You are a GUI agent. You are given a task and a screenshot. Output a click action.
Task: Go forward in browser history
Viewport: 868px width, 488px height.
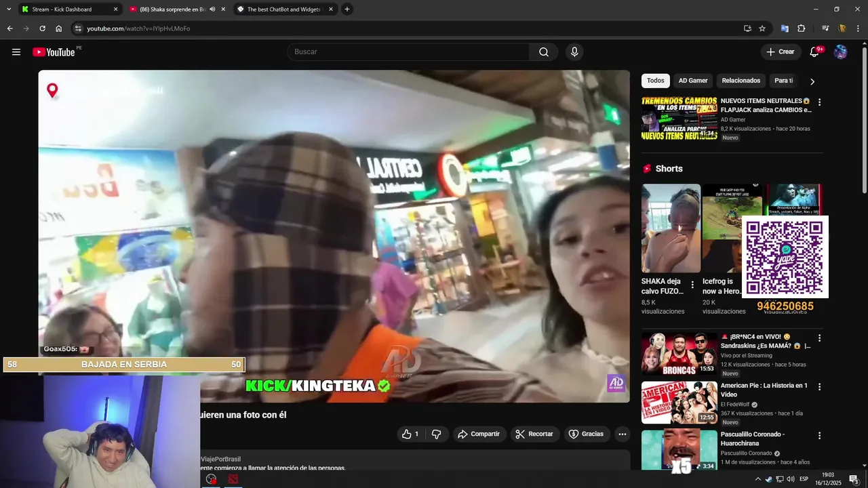(x=26, y=28)
